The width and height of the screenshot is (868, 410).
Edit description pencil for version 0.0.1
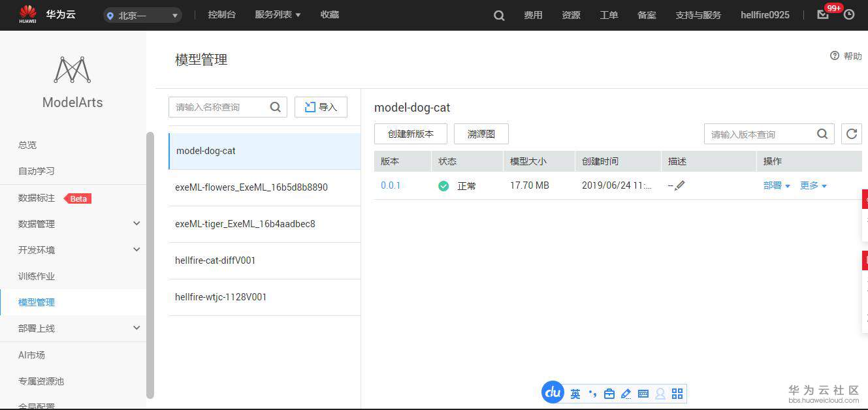click(679, 185)
